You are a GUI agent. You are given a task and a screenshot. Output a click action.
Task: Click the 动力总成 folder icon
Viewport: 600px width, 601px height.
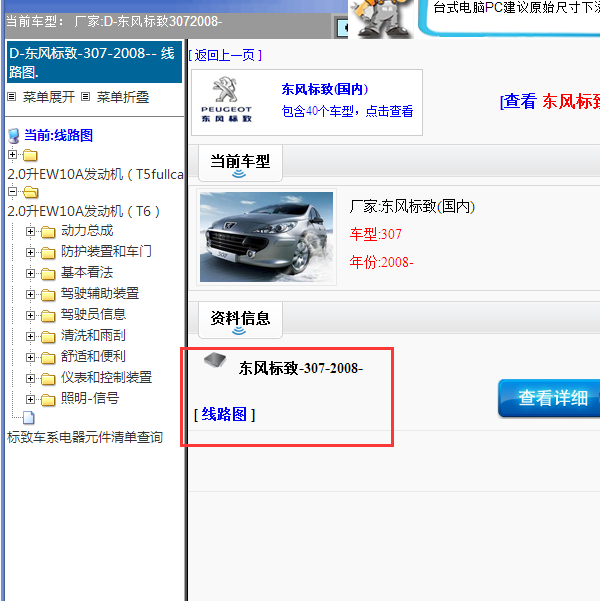(x=48, y=232)
